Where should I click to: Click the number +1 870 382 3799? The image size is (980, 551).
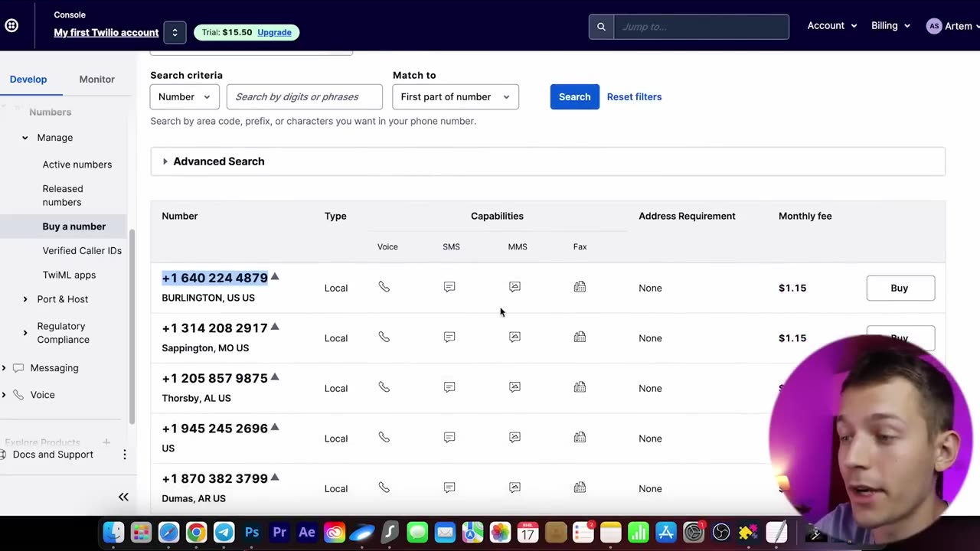[x=214, y=478]
